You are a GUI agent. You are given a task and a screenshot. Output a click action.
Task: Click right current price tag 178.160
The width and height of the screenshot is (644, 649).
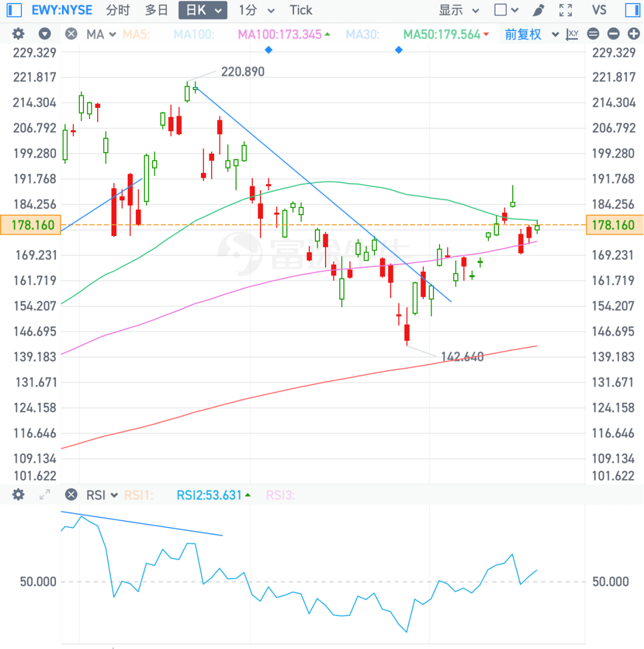615,225
